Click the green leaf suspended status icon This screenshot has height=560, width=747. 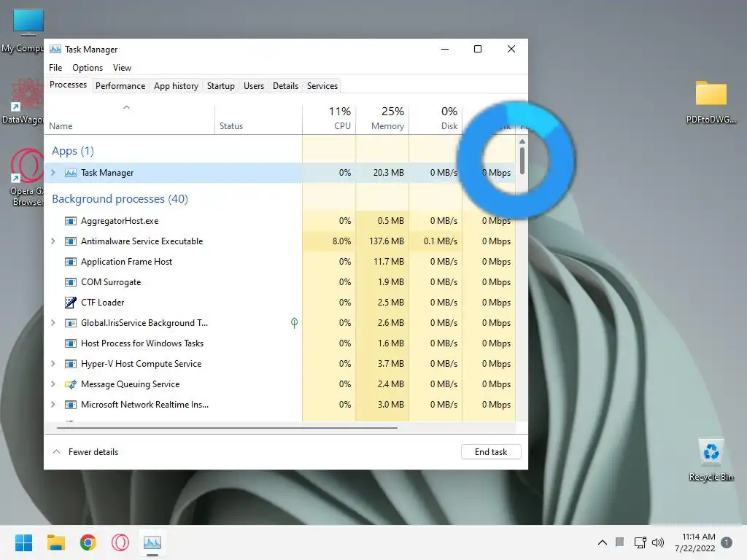pyautogui.click(x=295, y=323)
